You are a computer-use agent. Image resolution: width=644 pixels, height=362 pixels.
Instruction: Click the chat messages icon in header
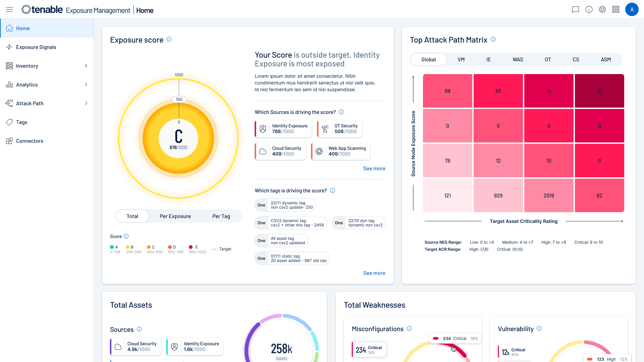point(576,10)
